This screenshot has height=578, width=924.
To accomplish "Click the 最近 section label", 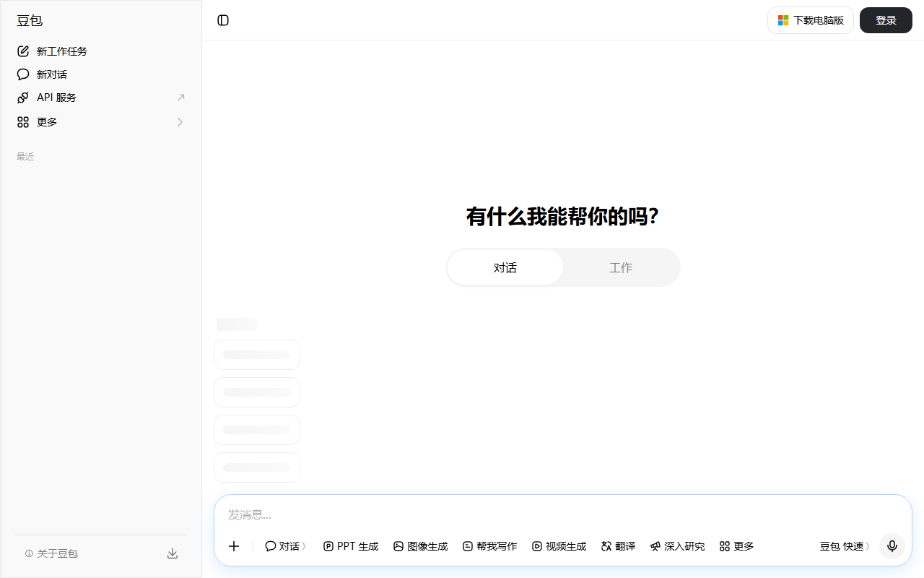I will [25, 156].
